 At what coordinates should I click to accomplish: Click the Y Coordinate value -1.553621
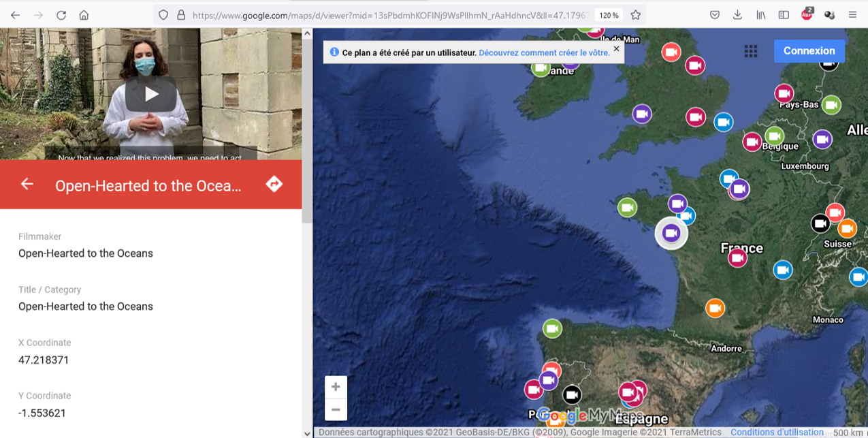(x=42, y=413)
